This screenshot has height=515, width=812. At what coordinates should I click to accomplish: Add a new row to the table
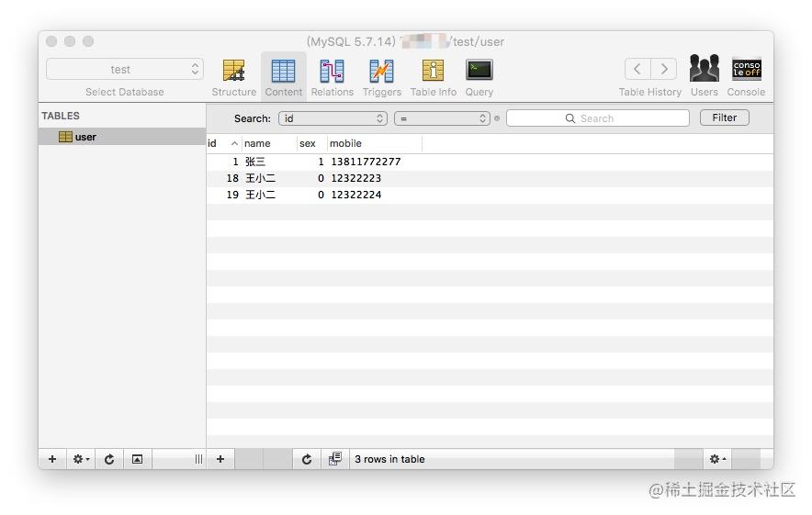point(220,459)
